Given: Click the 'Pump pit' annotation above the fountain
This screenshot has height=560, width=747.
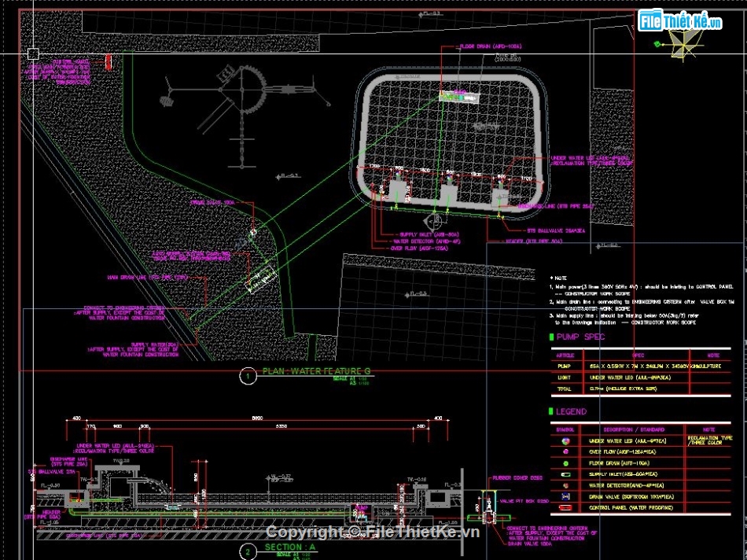Looking at the screenshot, I should (506, 57).
